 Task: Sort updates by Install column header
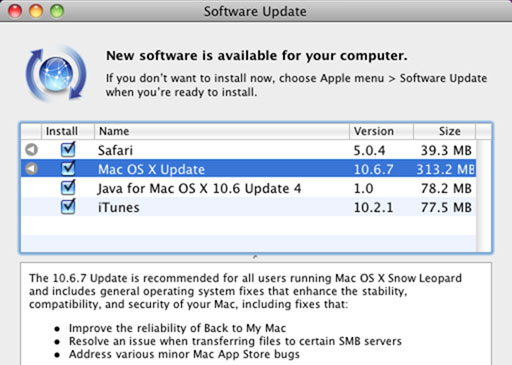click(x=68, y=131)
